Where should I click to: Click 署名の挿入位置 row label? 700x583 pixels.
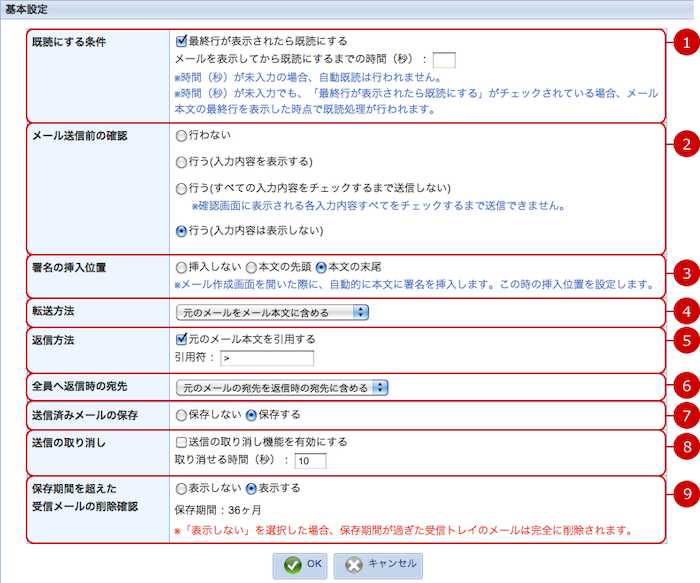[69, 268]
